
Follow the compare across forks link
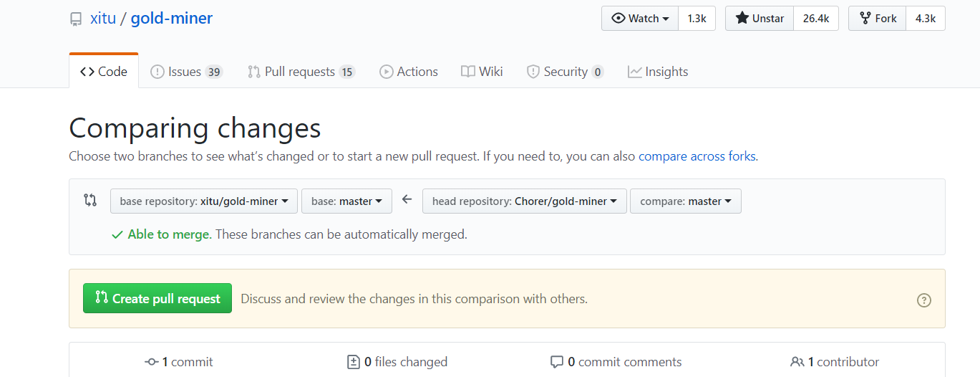click(x=697, y=156)
